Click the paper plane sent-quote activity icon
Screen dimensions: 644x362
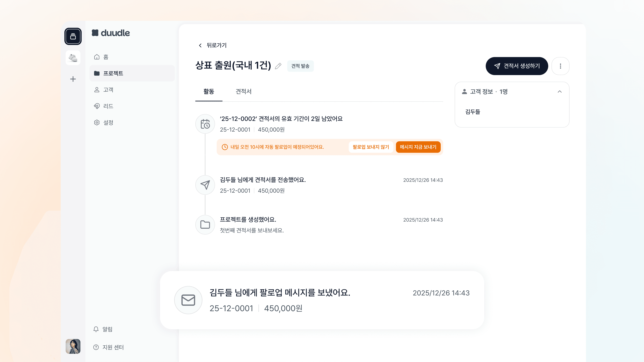click(205, 185)
